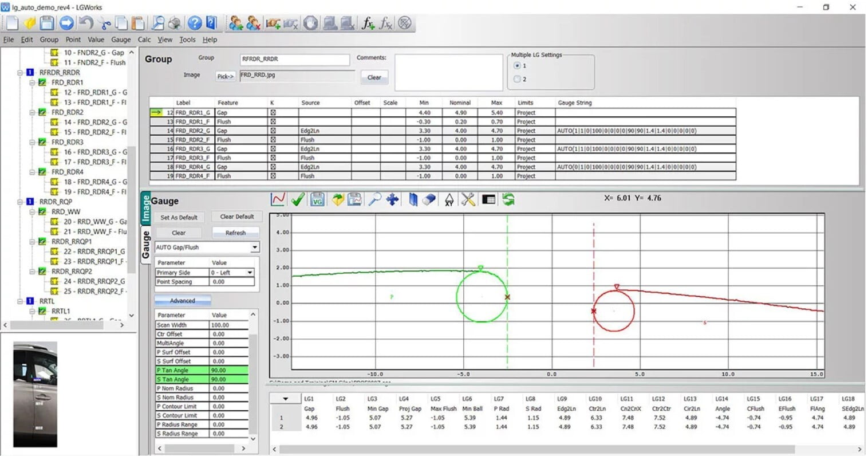The height and width of the screenshot is (456, 868).
Task: Click the save floppy disk icon
Action: (47, 23)
